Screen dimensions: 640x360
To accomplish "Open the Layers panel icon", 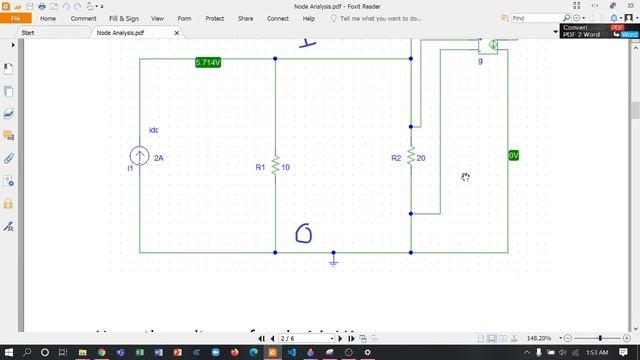I will [8, 113].
